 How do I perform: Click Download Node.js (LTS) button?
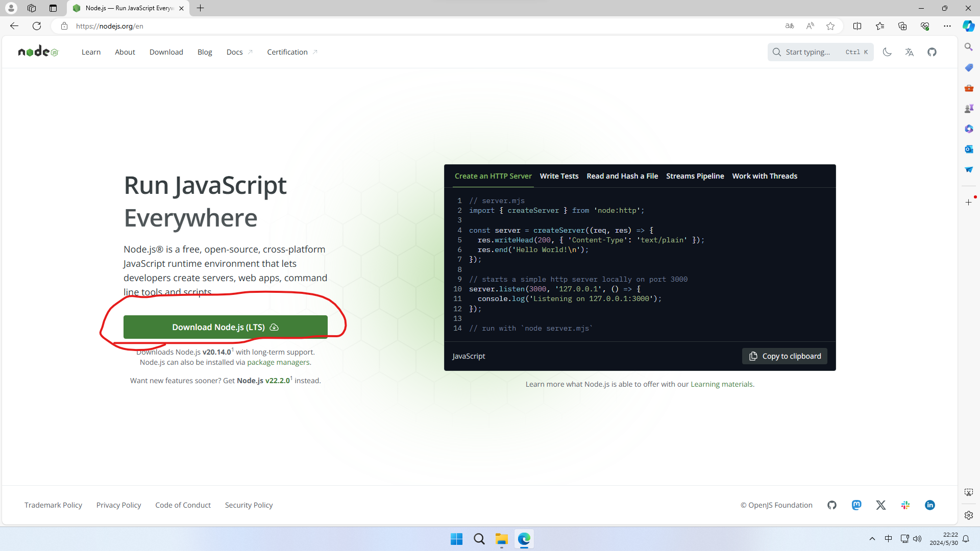pos(225,327)
